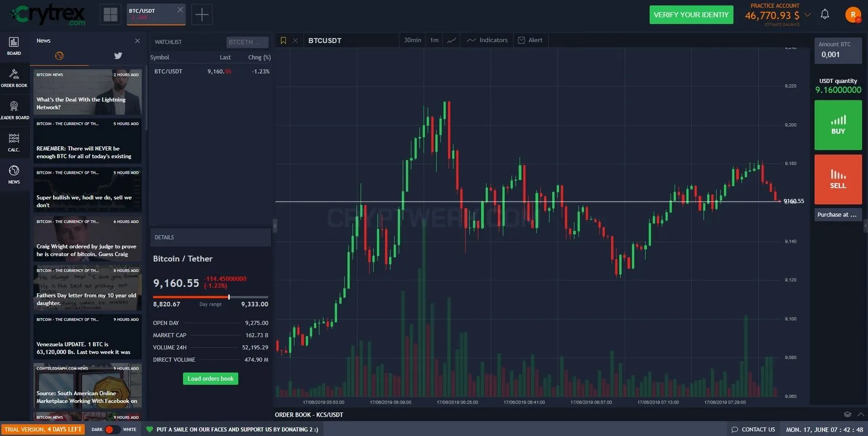Image resolution: width=868 pixels, height=436 pixels.
Task: Open the News sidebar section
Action: pos(14,174)
